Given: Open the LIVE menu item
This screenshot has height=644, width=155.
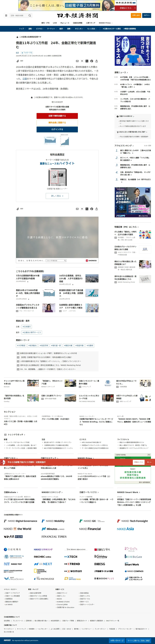Looking at the screenshot, I should click(x=55, y=23).
